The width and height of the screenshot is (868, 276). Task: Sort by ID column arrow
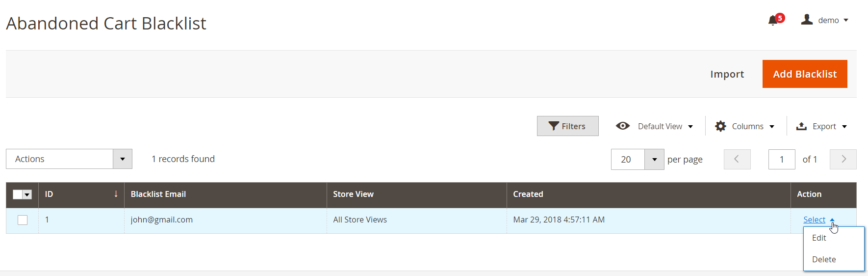(x=116, y=194)
